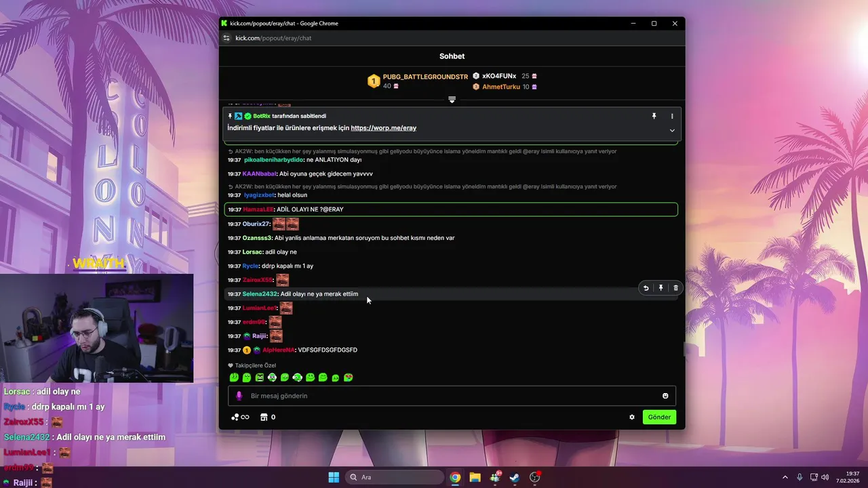Select the eighth green emote in follower row

pyautogui.click(x=323, y=378)
